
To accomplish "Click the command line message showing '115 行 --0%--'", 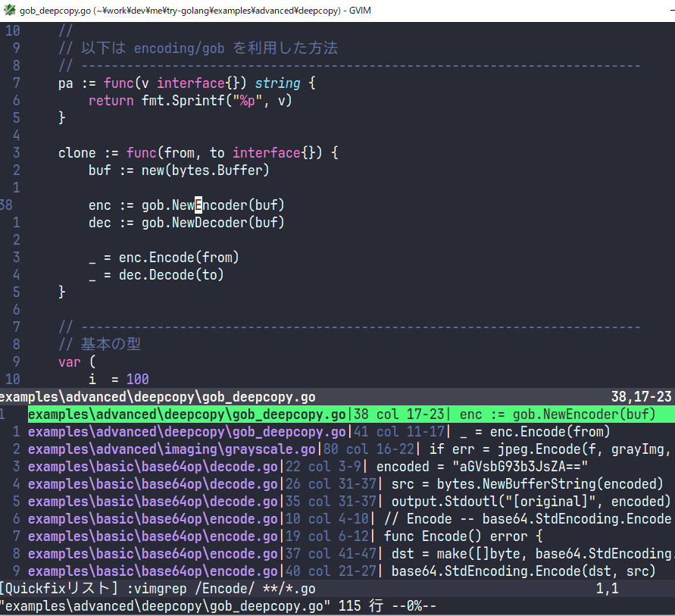I will click(387, 606).
